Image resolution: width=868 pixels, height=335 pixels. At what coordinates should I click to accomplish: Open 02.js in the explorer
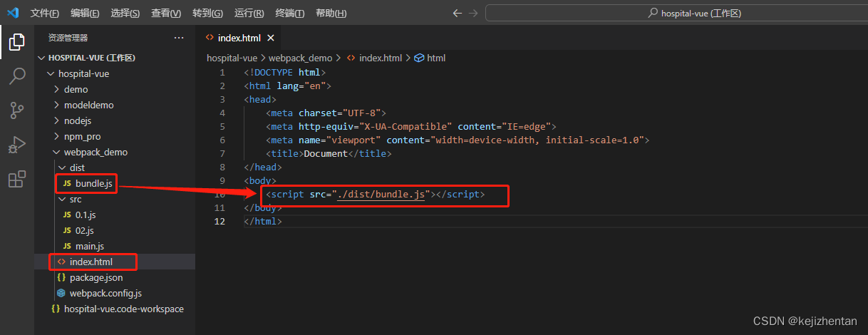115,230
